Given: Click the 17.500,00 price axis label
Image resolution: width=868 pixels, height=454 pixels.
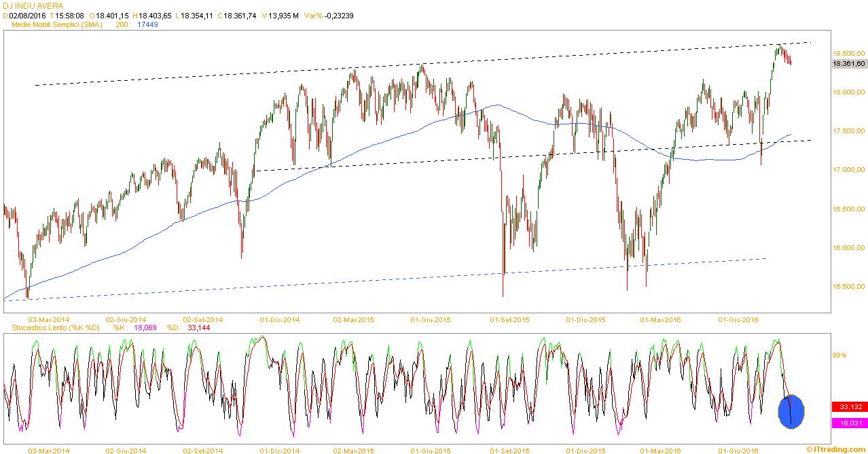Looking at the screenshot, I should [x=849, y=131].
